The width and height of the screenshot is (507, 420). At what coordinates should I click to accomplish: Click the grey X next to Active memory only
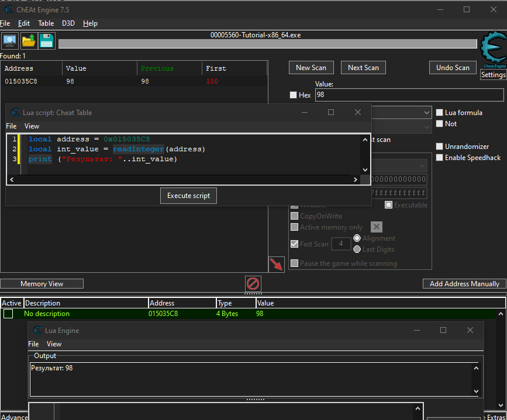pyautogui.click(x=377, y=227)
